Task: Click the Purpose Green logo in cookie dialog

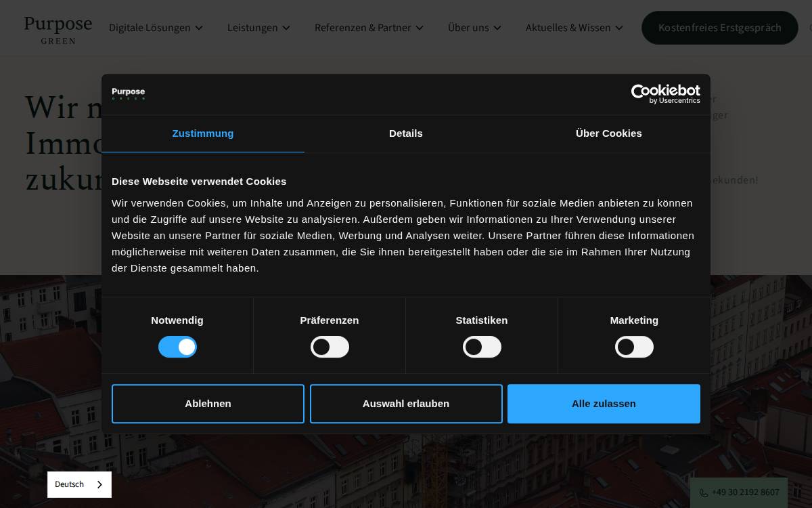Action: [129, 93]
